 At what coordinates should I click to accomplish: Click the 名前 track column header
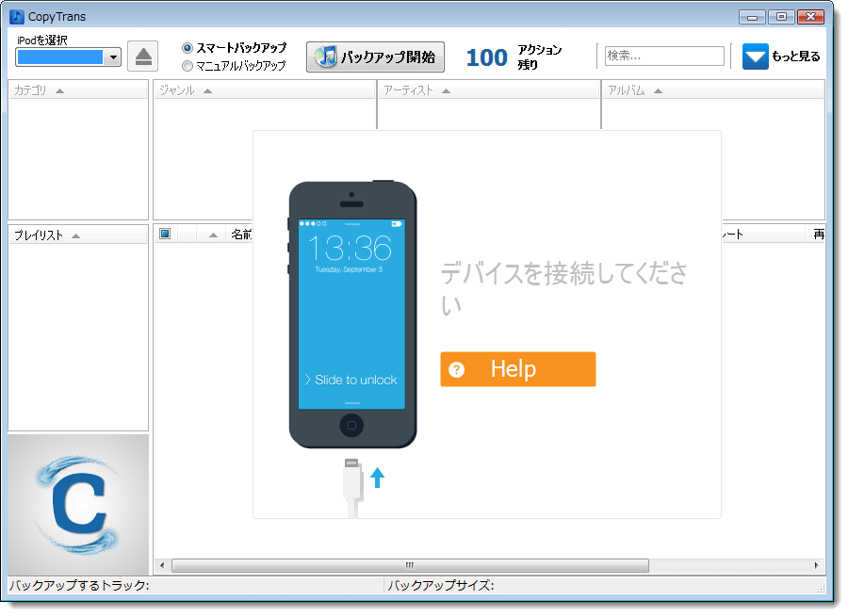(x=241, y=235)
